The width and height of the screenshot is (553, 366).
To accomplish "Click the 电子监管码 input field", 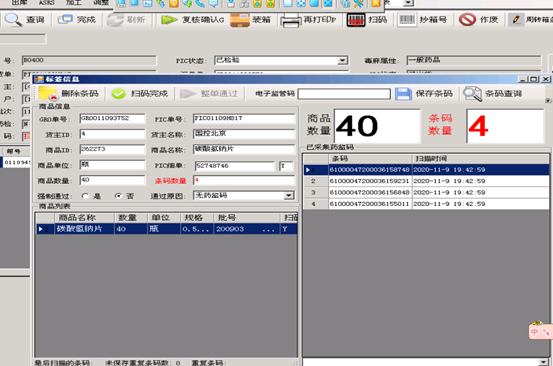I will point(344,94).
